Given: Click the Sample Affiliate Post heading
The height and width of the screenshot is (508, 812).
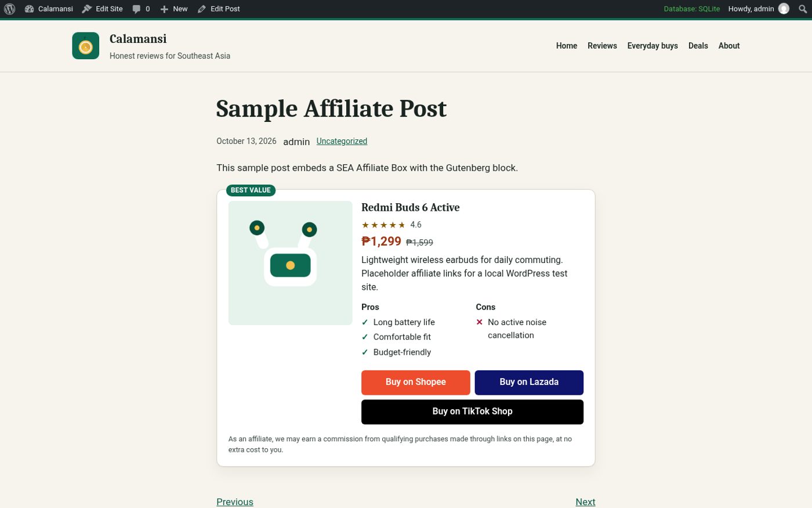Looking at the screenshot, I should 331,109.
